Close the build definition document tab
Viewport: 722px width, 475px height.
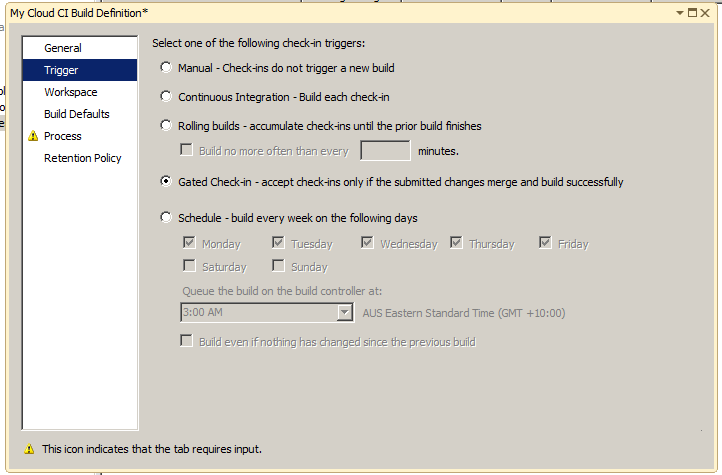[706, 12]
